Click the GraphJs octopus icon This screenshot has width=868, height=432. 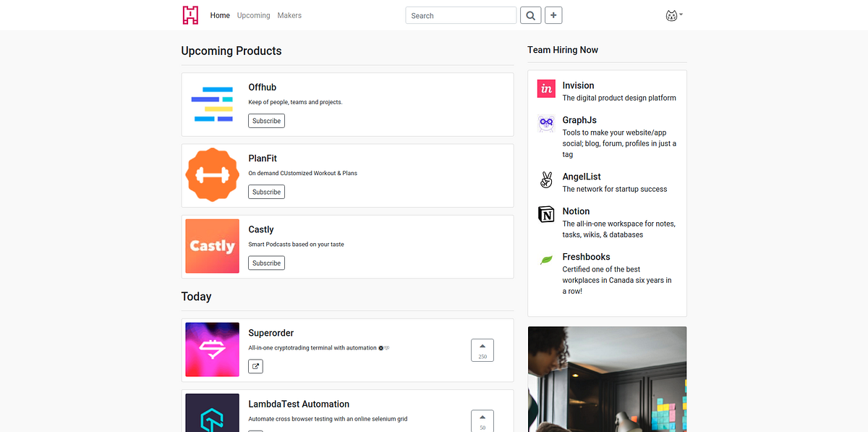click(546, 123)
